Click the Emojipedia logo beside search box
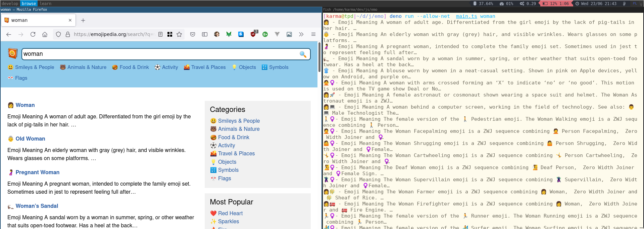Image resolution: width=644 pixels, height=229 pixels. click(12, 53)
